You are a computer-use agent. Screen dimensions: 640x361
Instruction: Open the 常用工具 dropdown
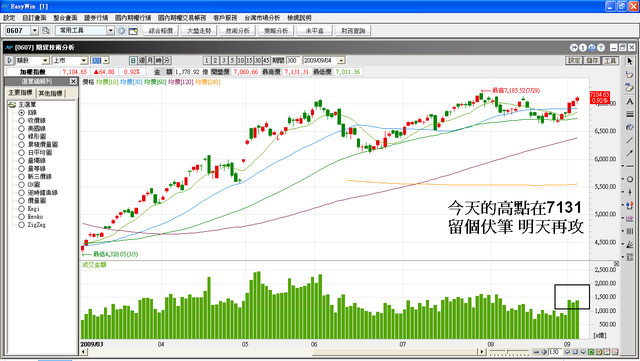(110, 31)
